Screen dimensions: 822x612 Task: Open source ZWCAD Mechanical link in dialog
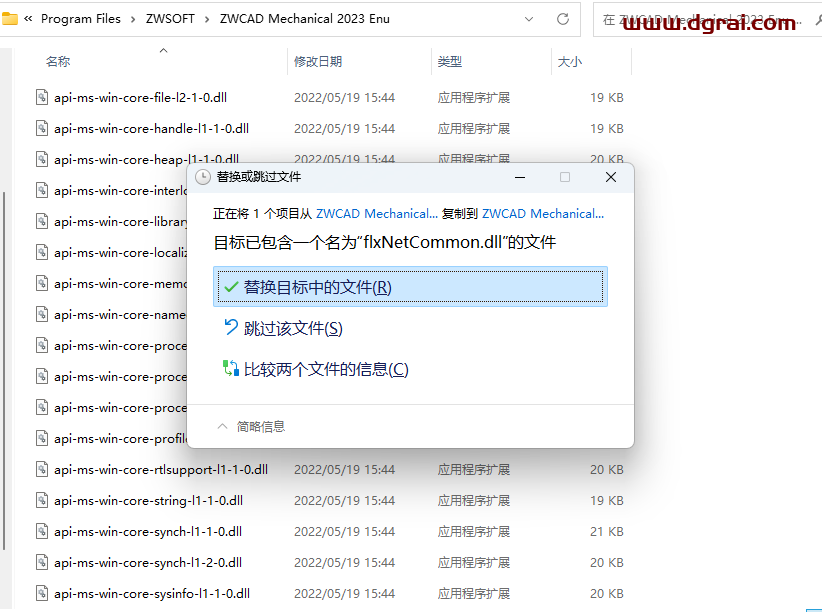(x=376, y=213)
